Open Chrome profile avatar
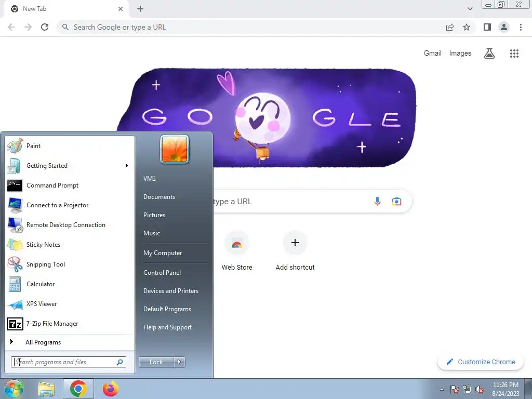Screen dimensions: 532x399 tap(504, 27)
